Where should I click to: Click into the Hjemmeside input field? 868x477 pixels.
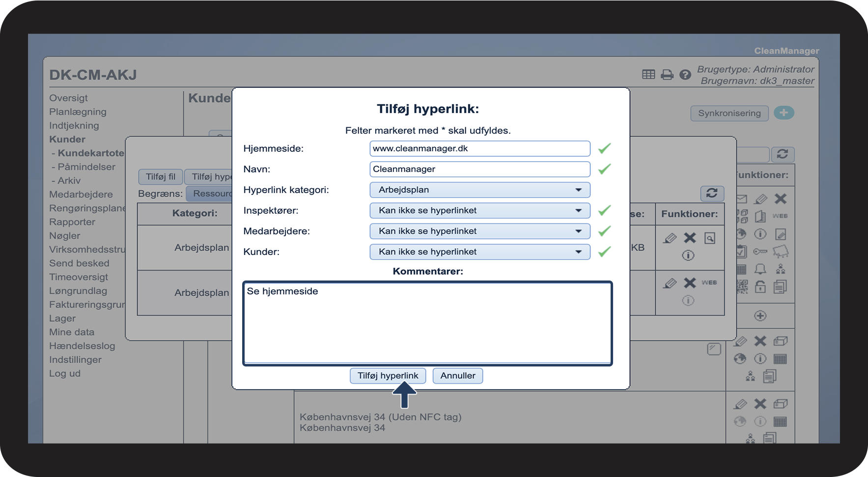(x=480, y=149)
